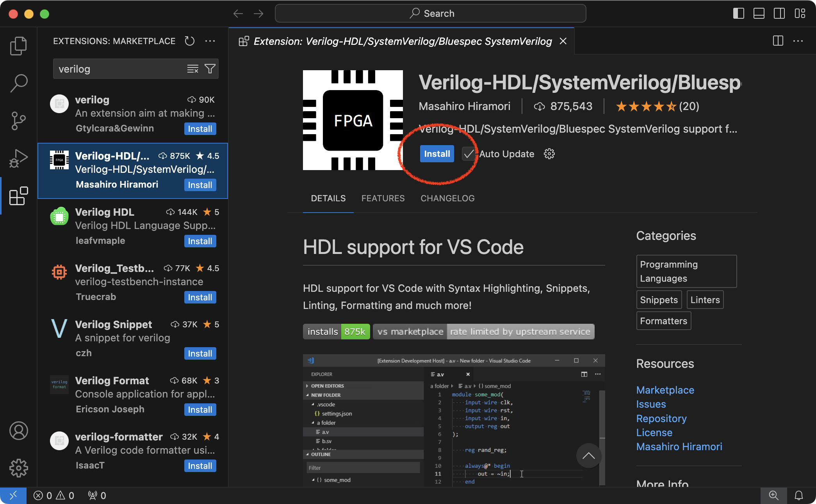Image resolution: width=816 pixels, height=504 pixels.
Task: Toggle the bottom panel layout button
Action: (759, 14)
